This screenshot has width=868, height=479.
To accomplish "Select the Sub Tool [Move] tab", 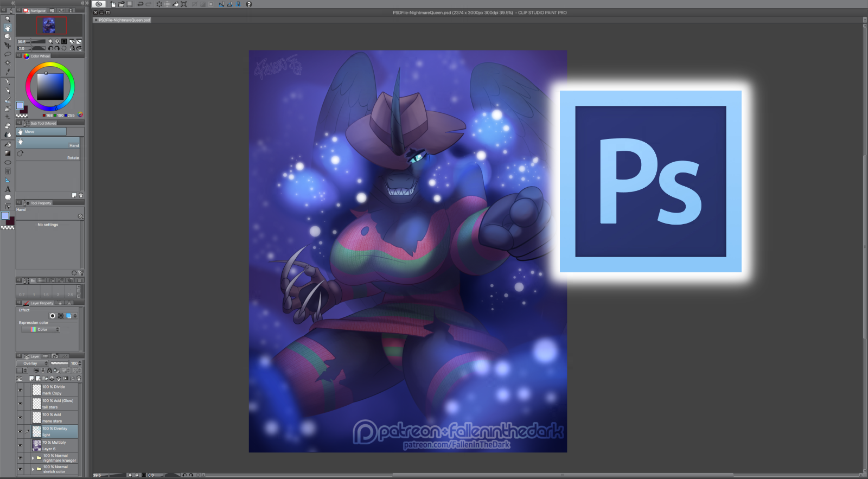I will coord(40,123).
